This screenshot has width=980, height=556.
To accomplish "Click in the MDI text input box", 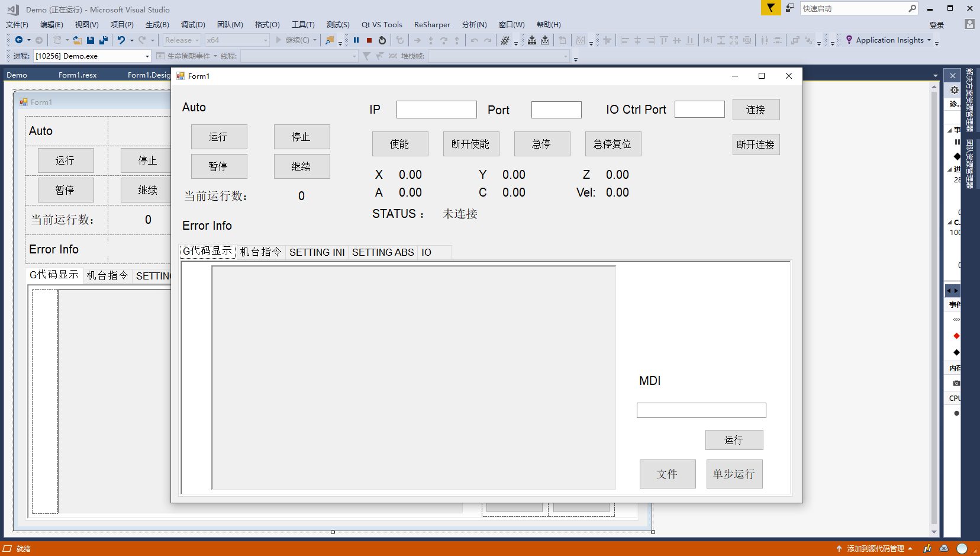I will click(x=701, y=410).
